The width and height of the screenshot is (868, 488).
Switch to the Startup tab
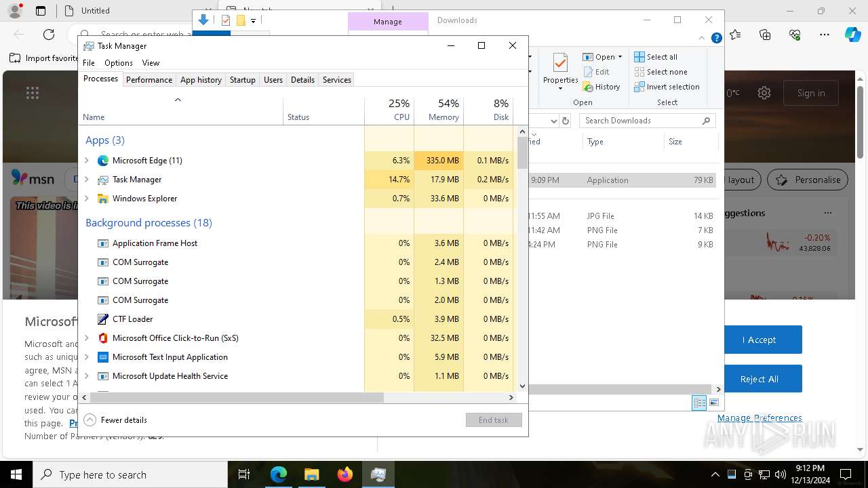click(x=242, y=80)
